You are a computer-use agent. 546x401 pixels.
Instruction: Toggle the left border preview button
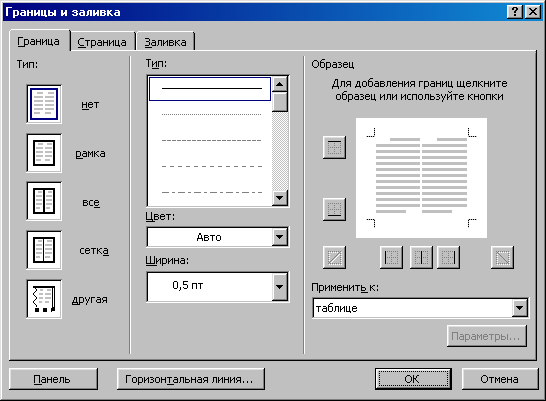tap(391, 258)
